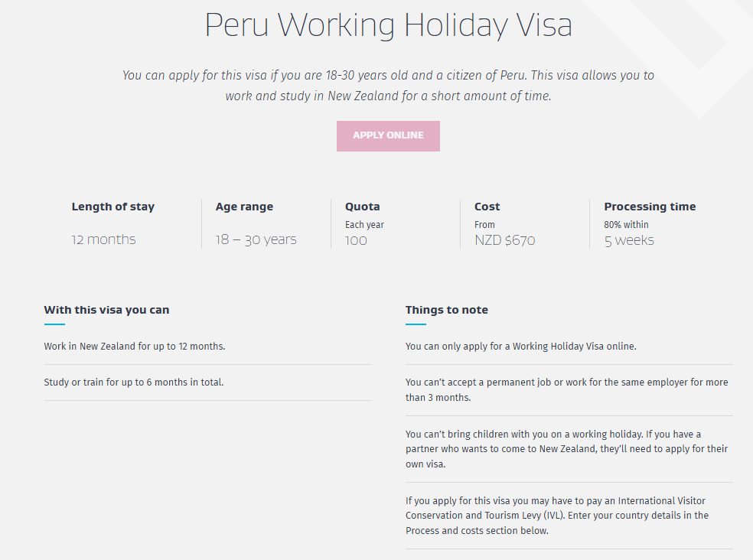Click the Peru Working Holiday Visa heading
The height and width of the screenshot is (560, 753).
[388, 25]
